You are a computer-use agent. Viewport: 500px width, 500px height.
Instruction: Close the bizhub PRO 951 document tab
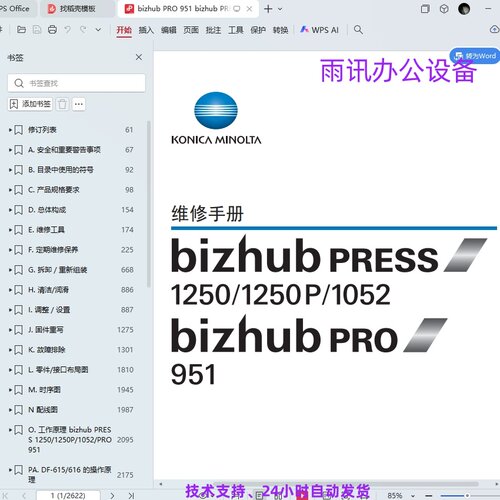[x=249, y=9]
